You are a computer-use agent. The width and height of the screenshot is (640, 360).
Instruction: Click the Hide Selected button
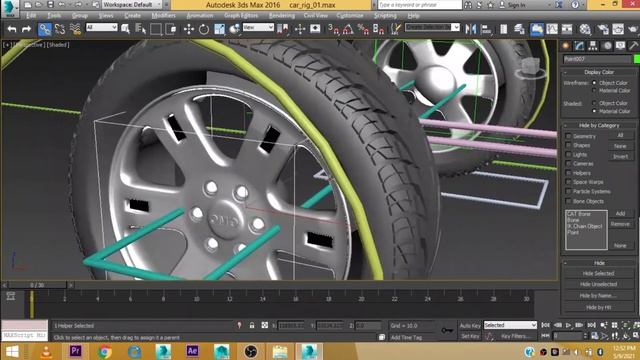(x=598, y=274)
